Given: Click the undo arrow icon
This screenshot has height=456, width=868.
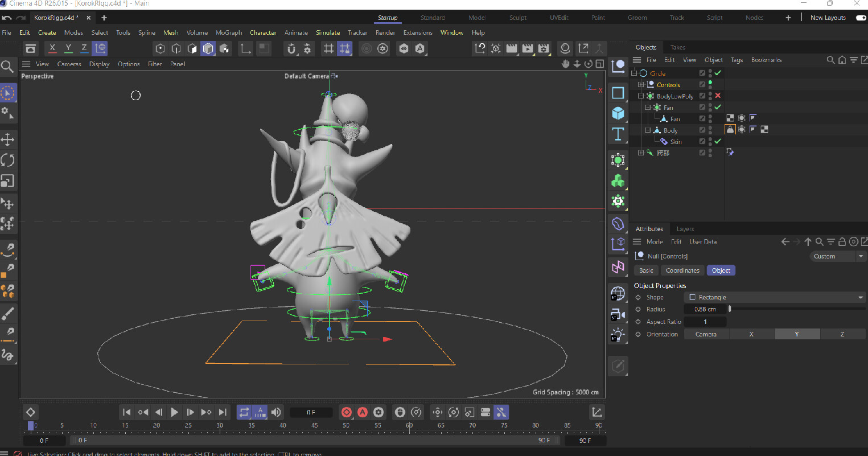Looking at the screenshot, I should point(7,18).
